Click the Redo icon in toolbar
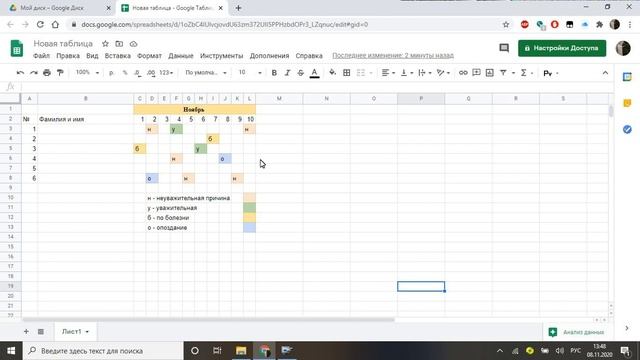This screenshot has height=360, width=640. tap(33, 73)
